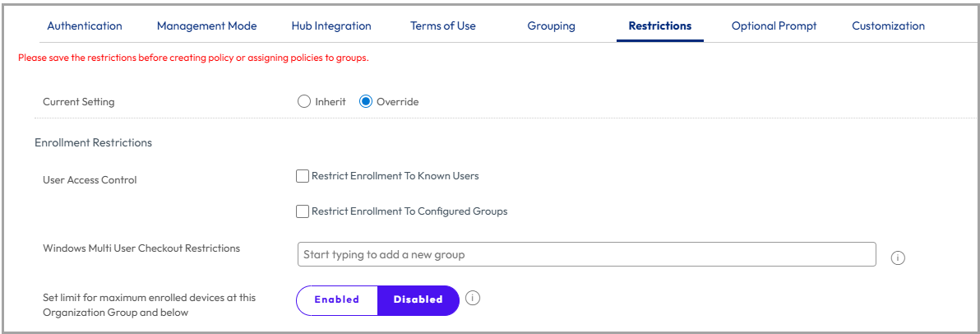Select the Override radio button

[x=366, y=102]
